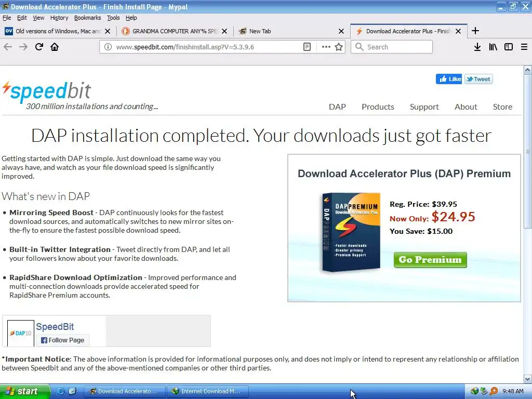Close the GRANDMA COMPUTER tab

[x=224, y=31]
